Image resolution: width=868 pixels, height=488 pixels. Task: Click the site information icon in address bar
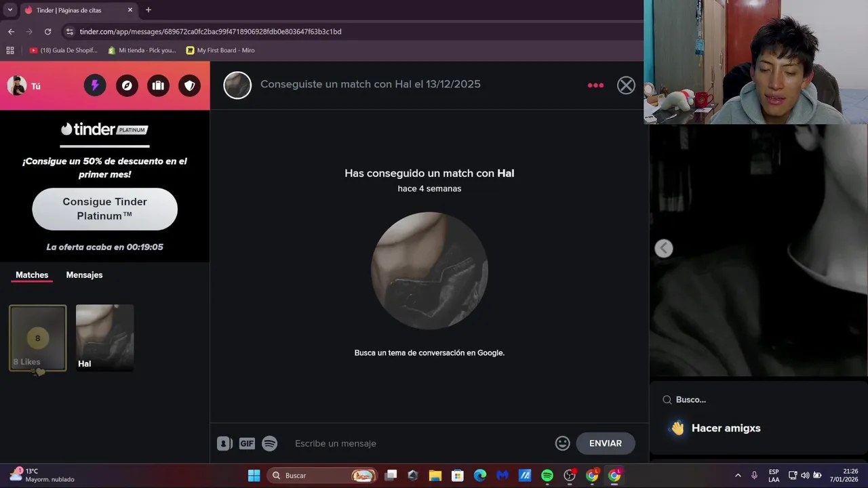pos(69,31)
